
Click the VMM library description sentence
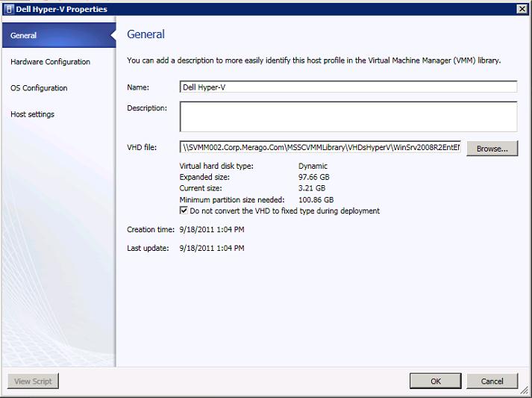(x=314, y=60)
